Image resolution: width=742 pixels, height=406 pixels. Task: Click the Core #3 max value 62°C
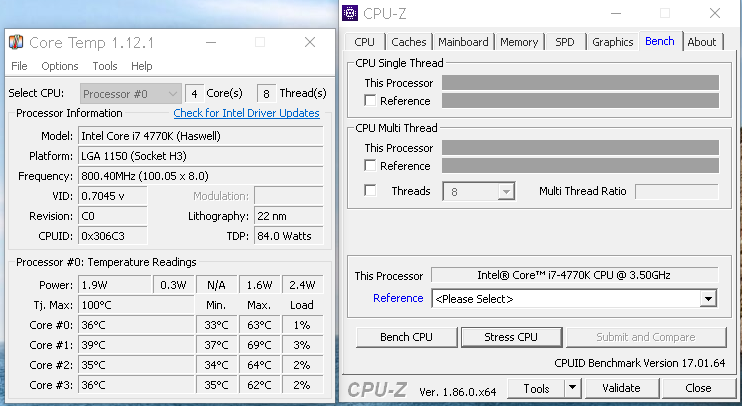(259, 385)
